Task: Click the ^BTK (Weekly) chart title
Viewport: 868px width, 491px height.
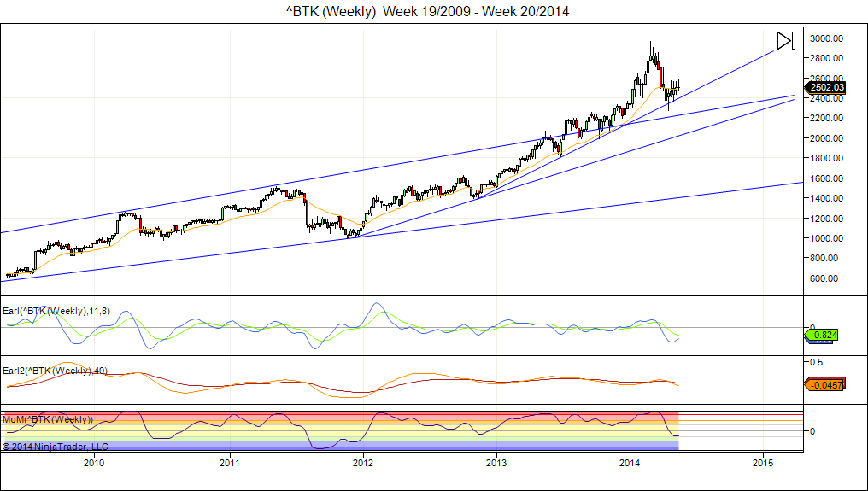Action: coord(427,11)
